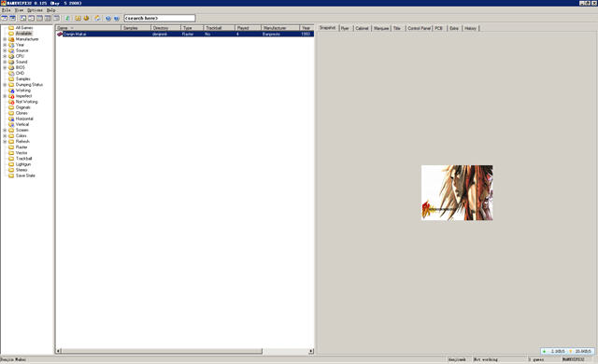The width and height of the screenshot is (598, 364).
Task: Expand the Dumping Status folder
Action: (x=5, y=85)
